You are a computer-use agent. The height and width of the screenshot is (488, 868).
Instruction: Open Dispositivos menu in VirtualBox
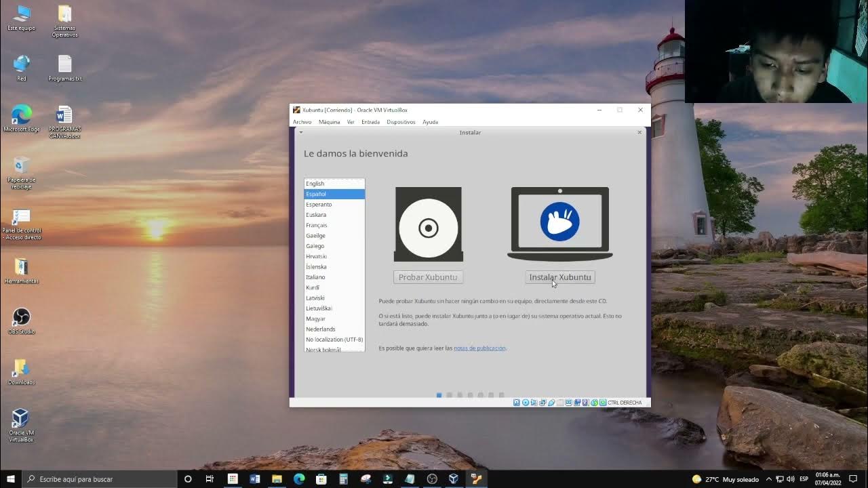click(x=401, y=122)
